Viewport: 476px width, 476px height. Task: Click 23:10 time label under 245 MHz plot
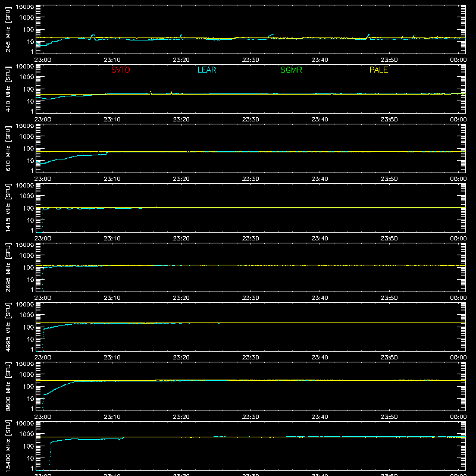[112, 60]
